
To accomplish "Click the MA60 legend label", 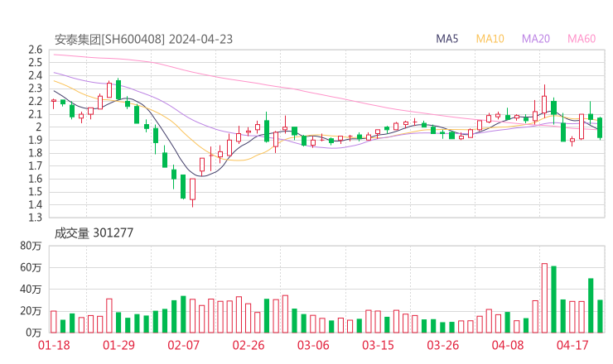I will click(582, 39).
